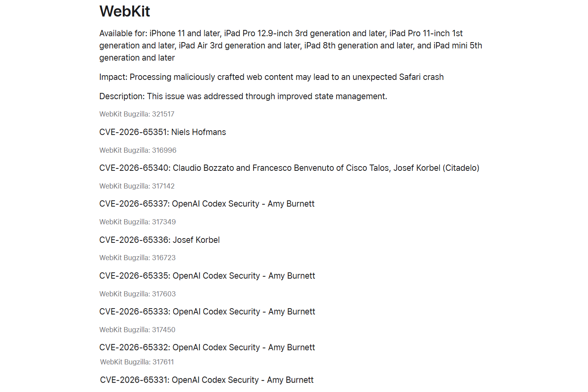588x392 pixels.
Task: Click the Available for device list paragraph
Action: coord(291,46)
